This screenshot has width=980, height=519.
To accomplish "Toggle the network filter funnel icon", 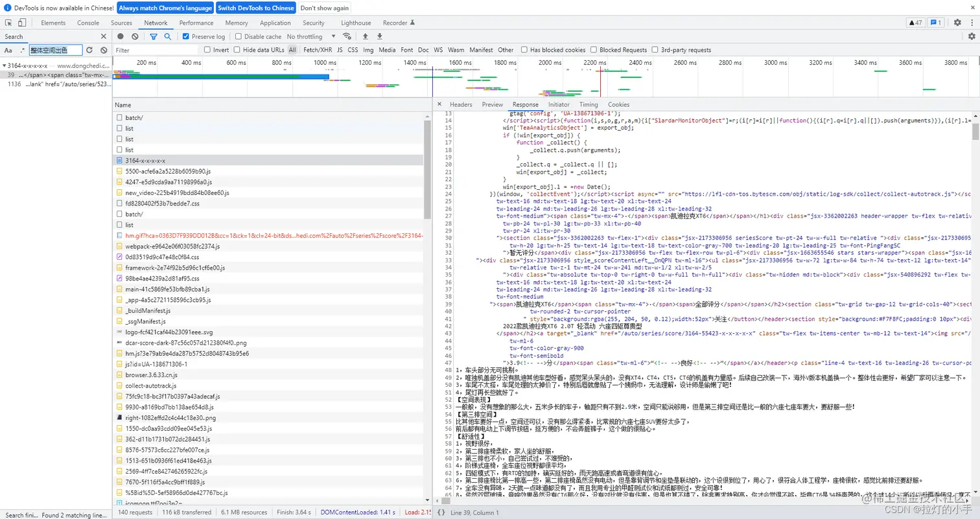I will coord(154,36).
